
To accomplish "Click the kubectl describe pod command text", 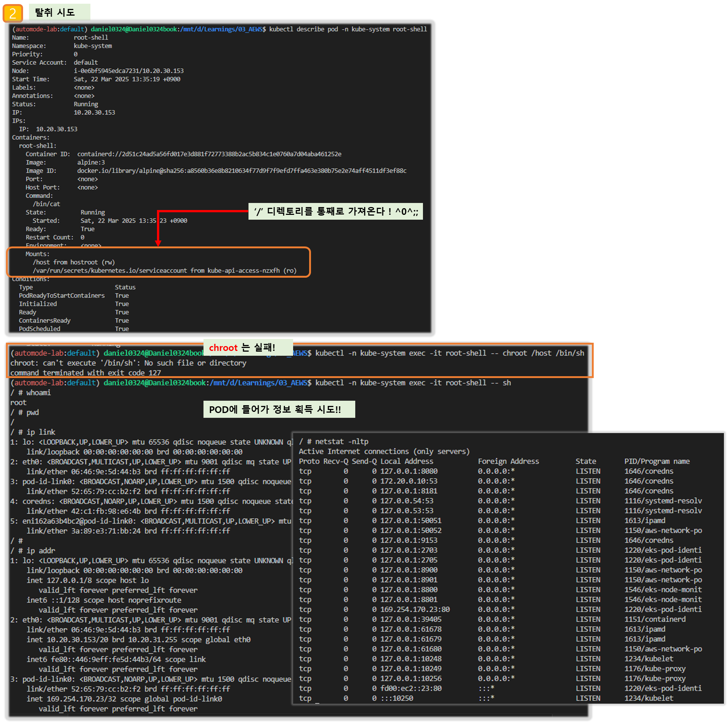I will pyautogui.click(x=348, y=29).
